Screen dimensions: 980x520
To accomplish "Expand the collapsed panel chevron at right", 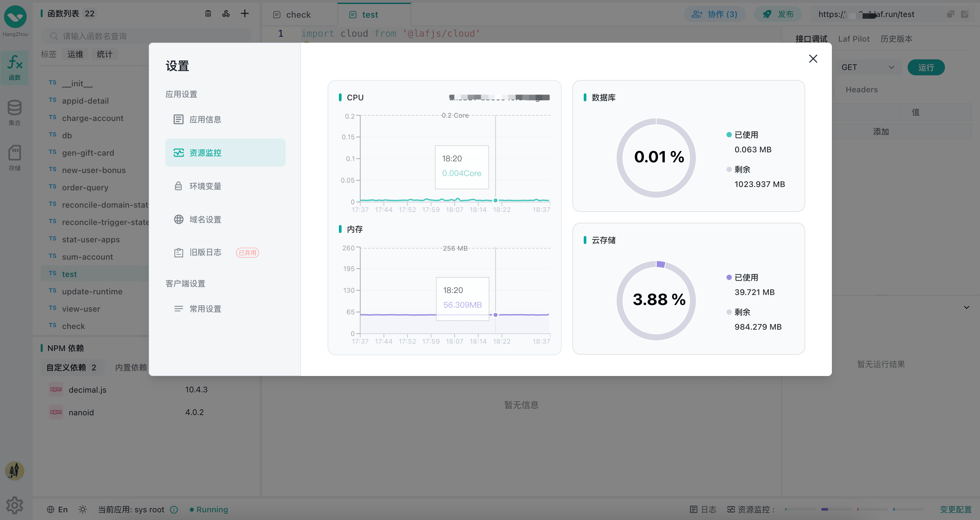I will tap(966, 307).
